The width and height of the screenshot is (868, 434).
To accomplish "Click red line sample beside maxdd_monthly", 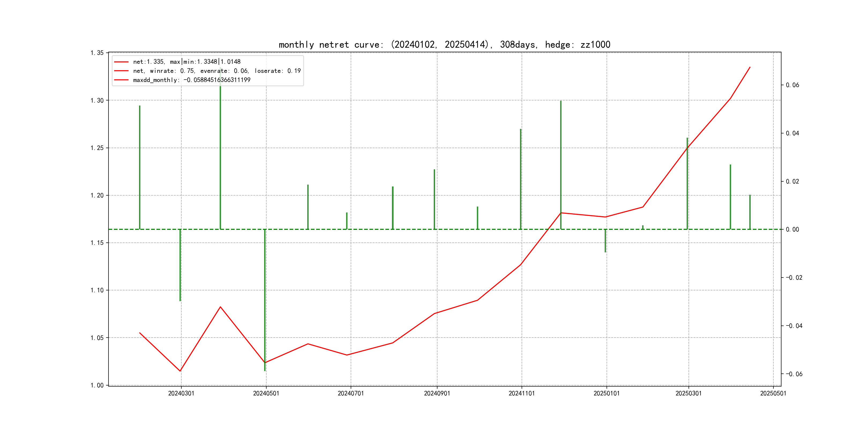I will point(121,80).
